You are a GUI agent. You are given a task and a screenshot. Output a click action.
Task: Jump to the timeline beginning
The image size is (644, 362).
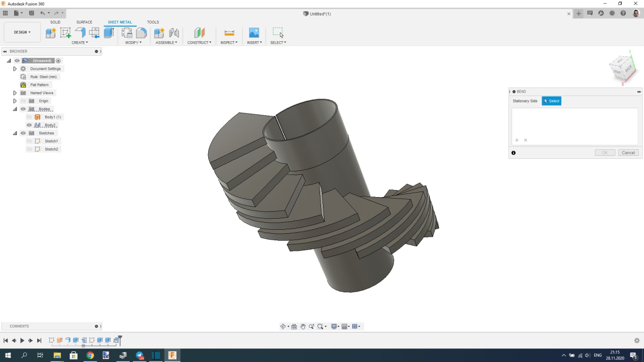tap(6, 340)
